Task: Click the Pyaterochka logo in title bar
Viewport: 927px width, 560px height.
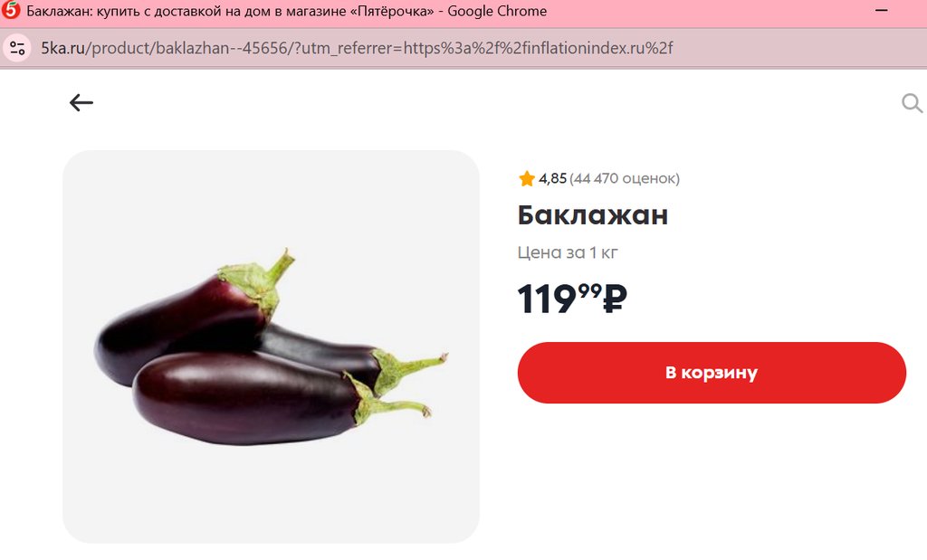Action: point(11,11)
